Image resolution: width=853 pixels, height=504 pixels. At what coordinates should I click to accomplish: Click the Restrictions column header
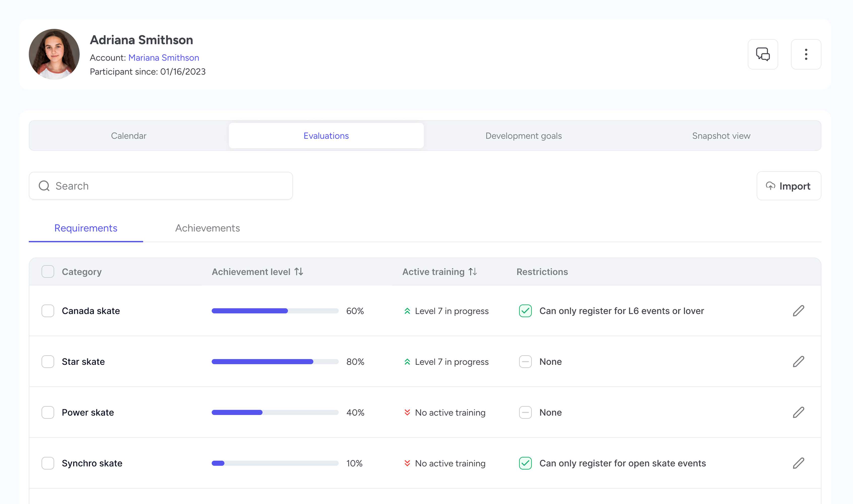[x=542, y=272]
